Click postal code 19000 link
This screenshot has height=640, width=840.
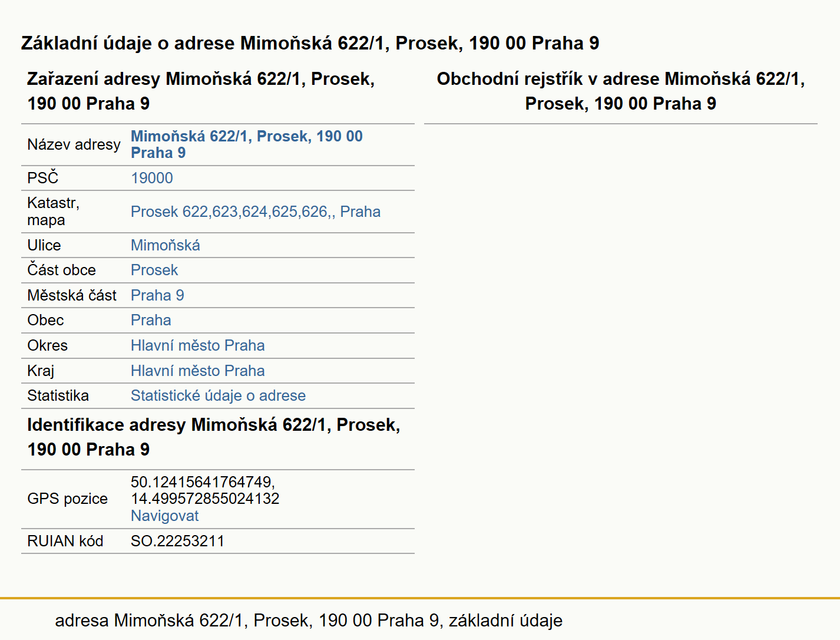click(x=152, y=178)
